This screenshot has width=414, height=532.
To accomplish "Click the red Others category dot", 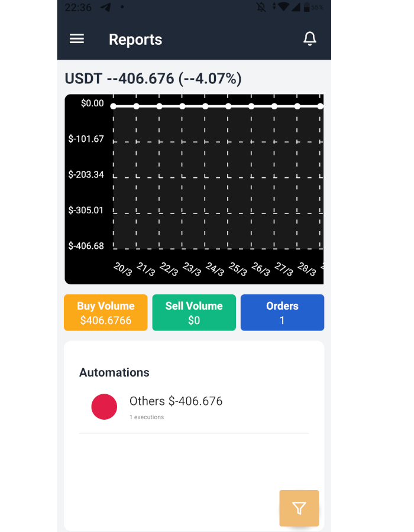I will [x=104, y=406].
